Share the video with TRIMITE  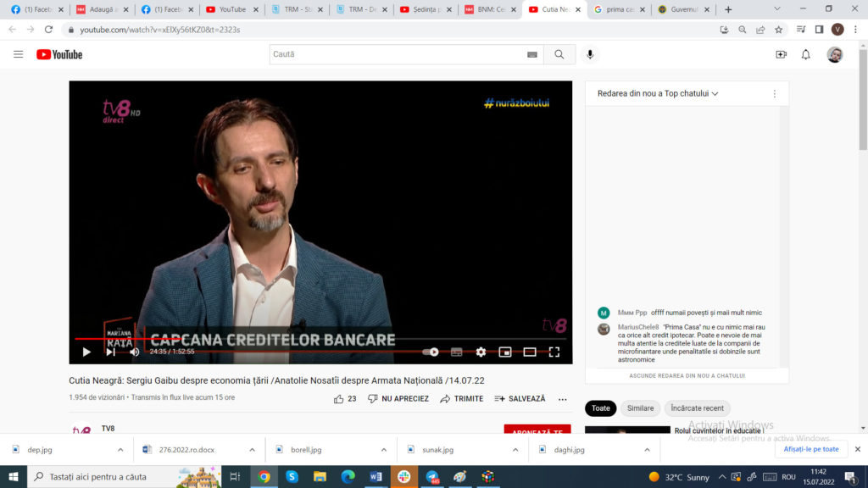pos(462,398)
